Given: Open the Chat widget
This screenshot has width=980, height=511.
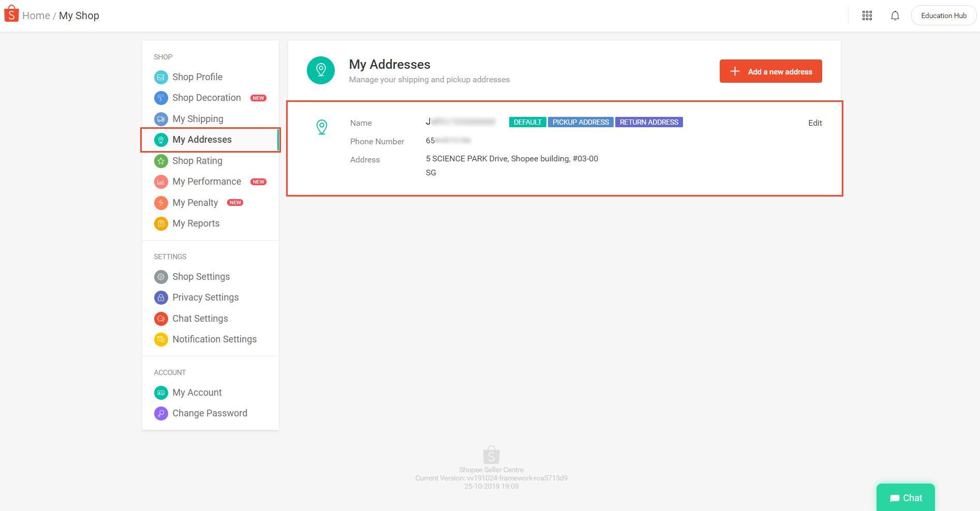Looking at the screenshot, I should (905, 498).
